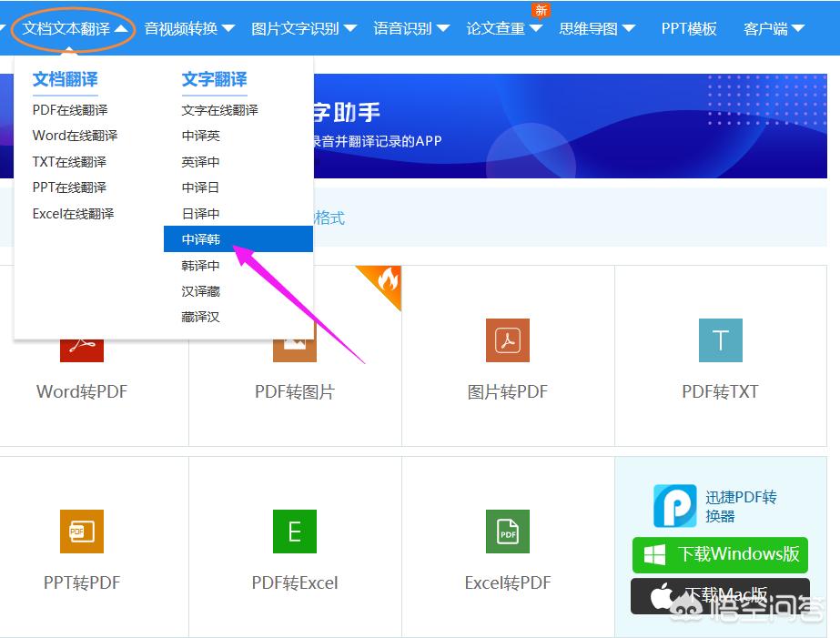The width and height of the screenshot is (840, 638).
Task: Open the PDF转TXT label link
Action: coord(721,391)
